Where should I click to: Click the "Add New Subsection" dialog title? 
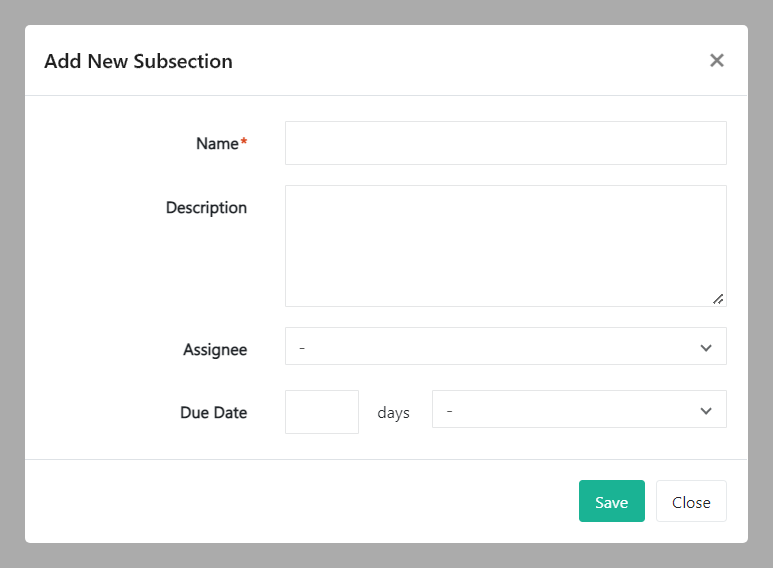click(x=138, y=61)
